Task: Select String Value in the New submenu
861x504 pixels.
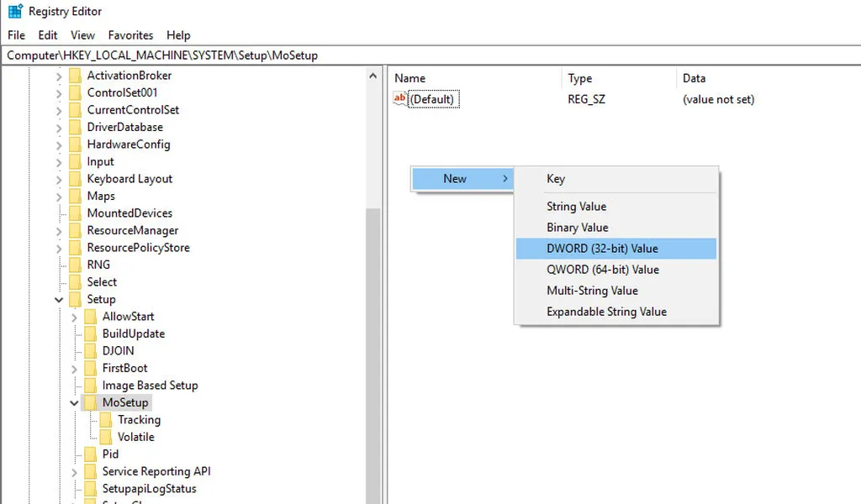Action: click(x=576, y=207)
